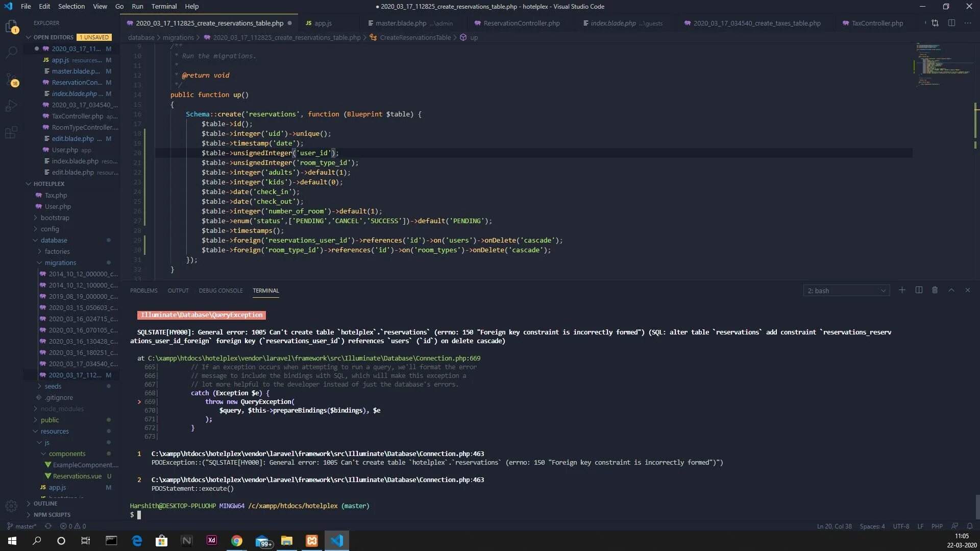Switch to the OUTPUT panel tab

(x=178, y=291)
